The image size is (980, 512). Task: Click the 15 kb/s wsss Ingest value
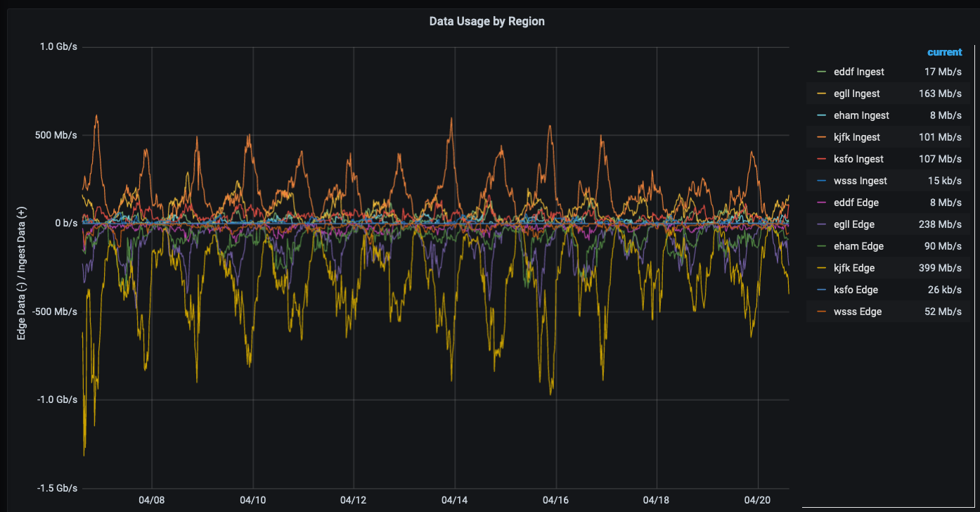click(x=945, y=181)
